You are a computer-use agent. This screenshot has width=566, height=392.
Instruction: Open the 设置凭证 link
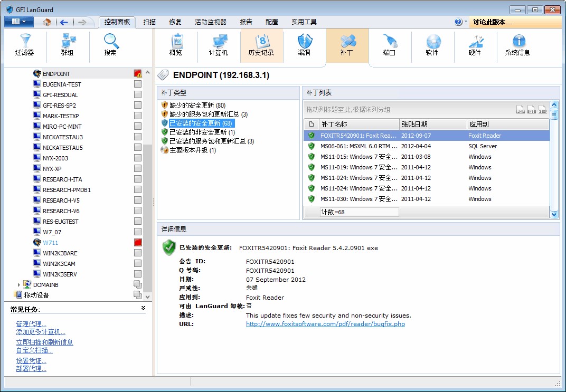[x=31, y=361]
